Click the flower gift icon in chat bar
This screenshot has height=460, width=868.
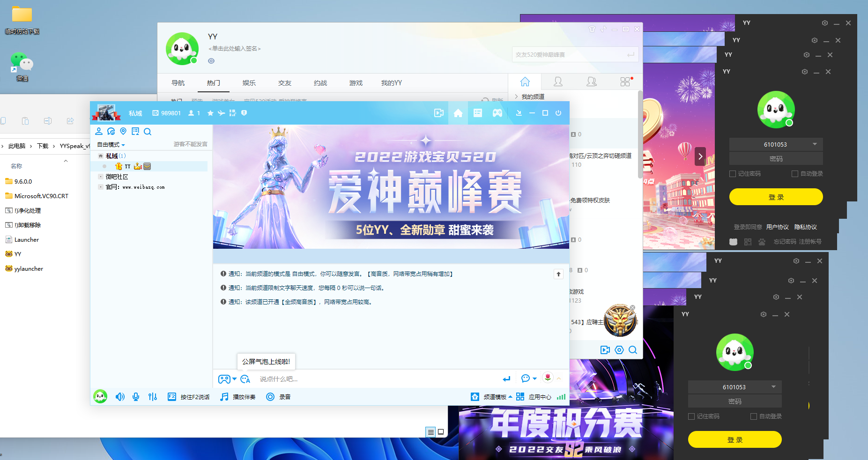pos(548,377)
